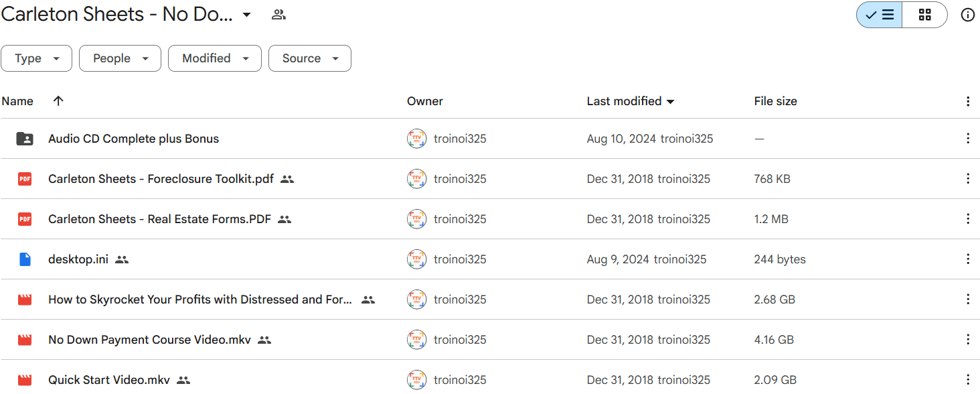Open the Type filter dropdown
The height and width of the screenshot is (394, 980).
pyautogui.click(x=37, y=58)
